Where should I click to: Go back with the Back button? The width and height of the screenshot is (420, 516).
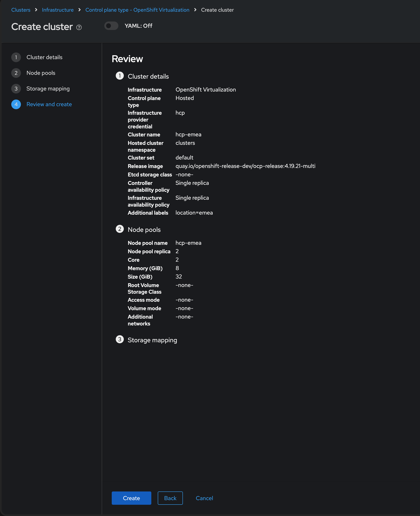click(x=170, y=498)
